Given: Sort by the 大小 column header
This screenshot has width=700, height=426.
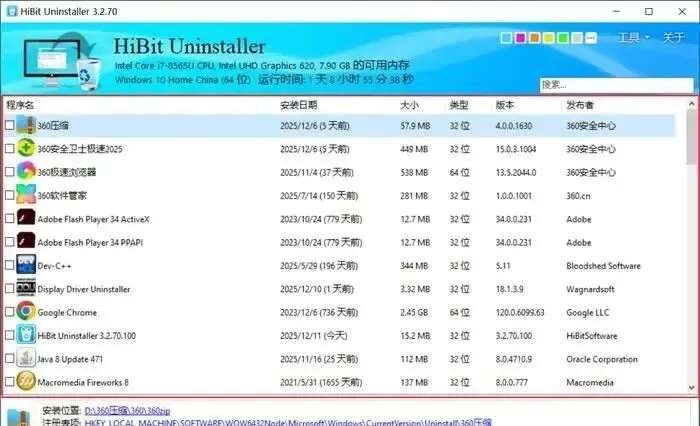Looking at the screenshot, I should 409,105.
